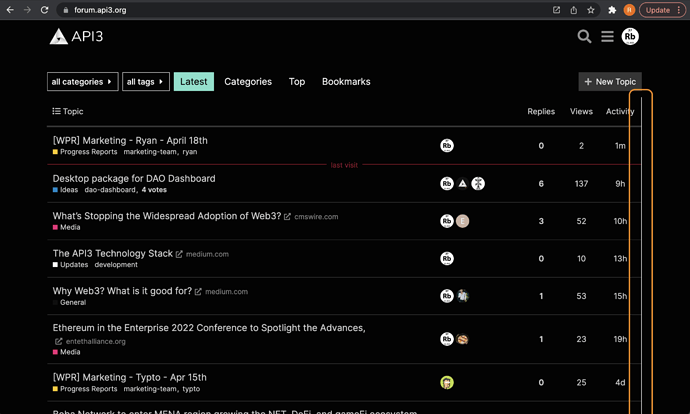Open the browser extensions puzzle icon

pyautogui.click(x=612, y=10)
